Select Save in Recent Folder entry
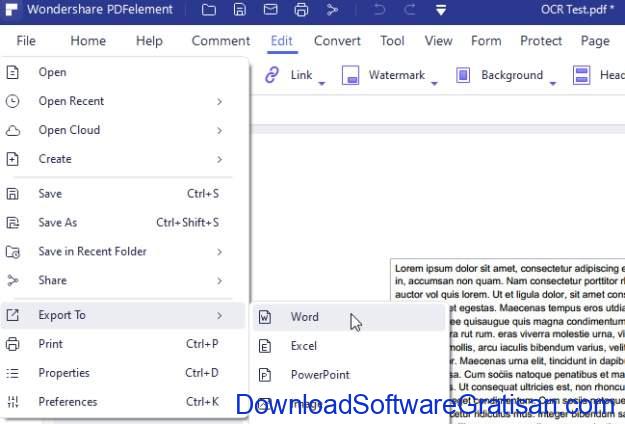 point(125,251)
